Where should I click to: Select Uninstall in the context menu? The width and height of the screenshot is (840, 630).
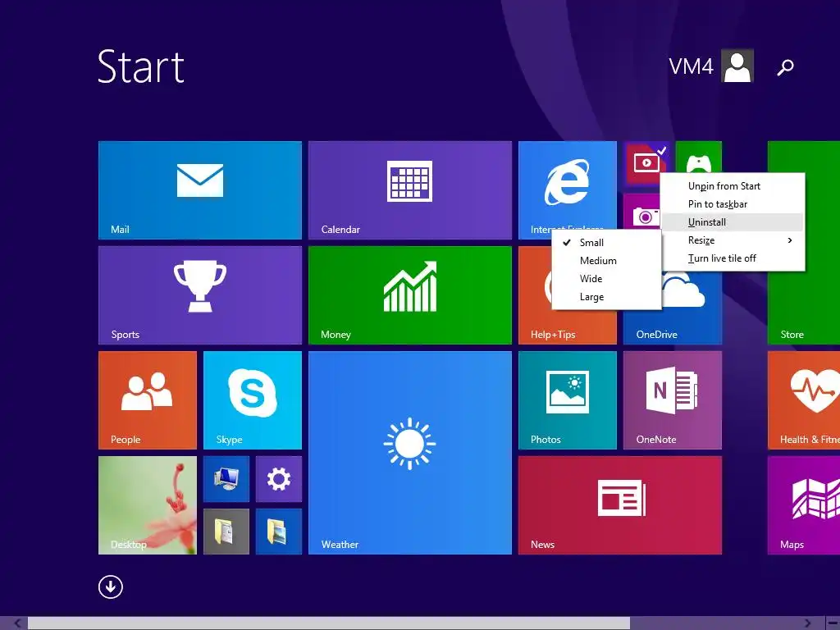[733, 222]
